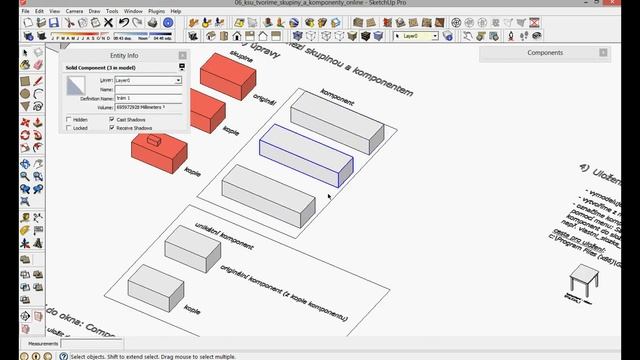The image size is (640, 360).
Task: Select the arrow Select tool
Action: click(x=25, y=52)
